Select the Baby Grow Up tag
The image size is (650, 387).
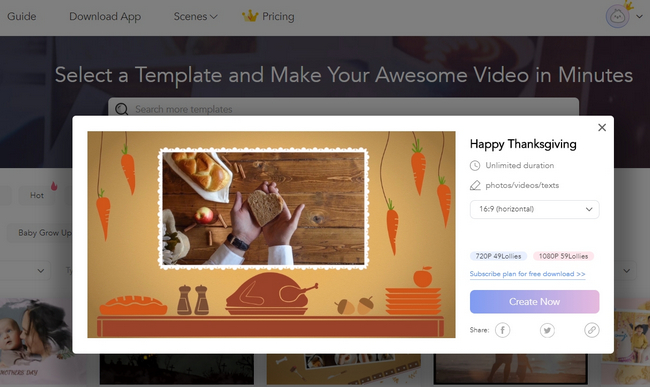pos(41,233)
